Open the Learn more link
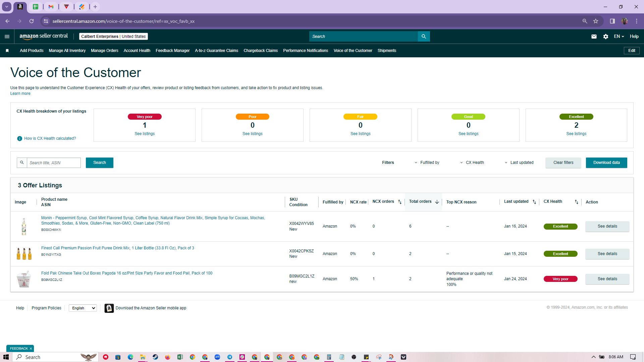This screenshot has height=362, width=644. click(20, 94)
